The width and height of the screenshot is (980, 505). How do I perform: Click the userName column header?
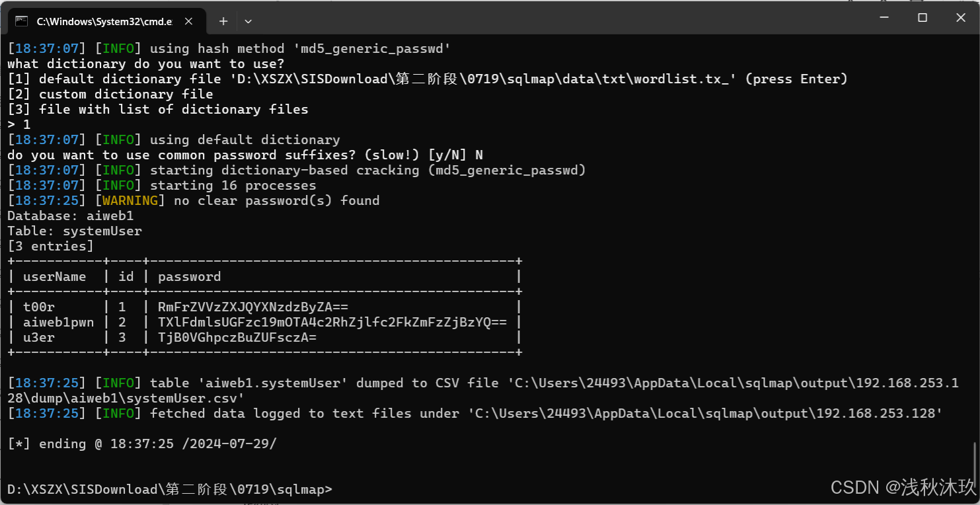pos(55,276)
